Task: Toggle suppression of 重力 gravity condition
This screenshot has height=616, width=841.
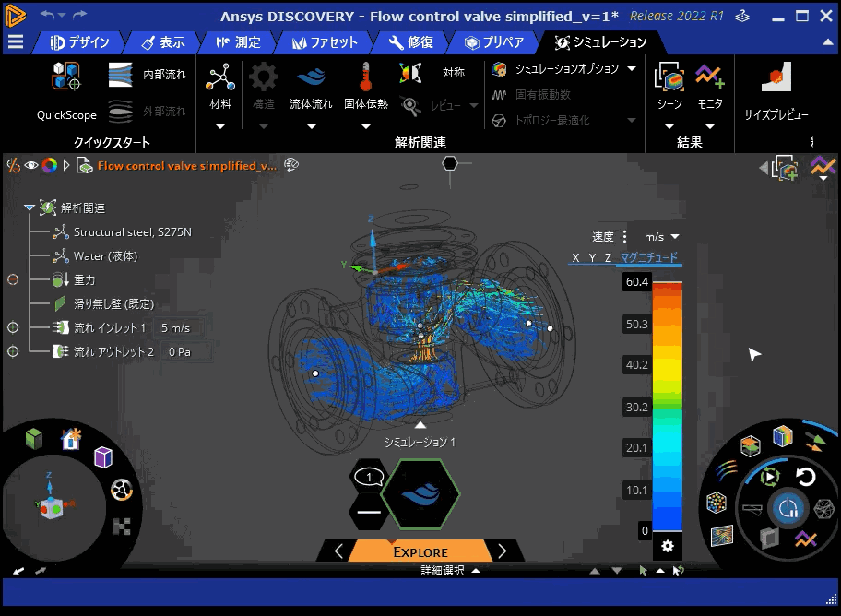Action: click(13, 279)
